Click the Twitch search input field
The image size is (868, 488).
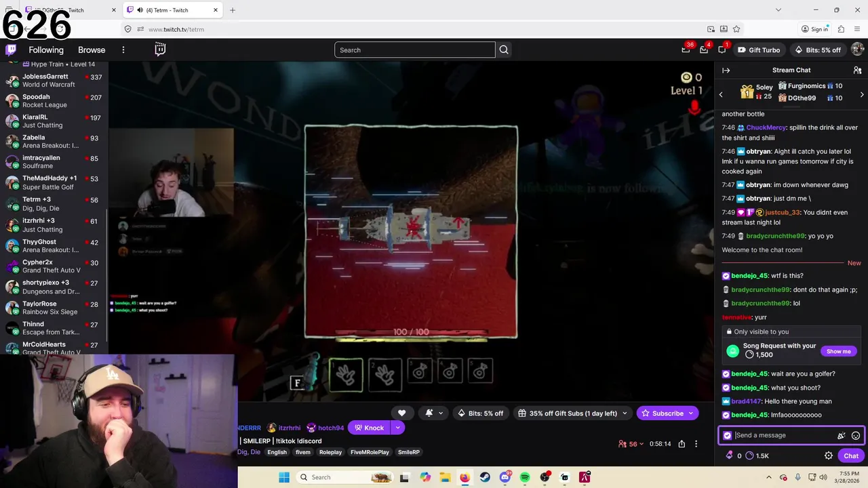click(414, 49)
